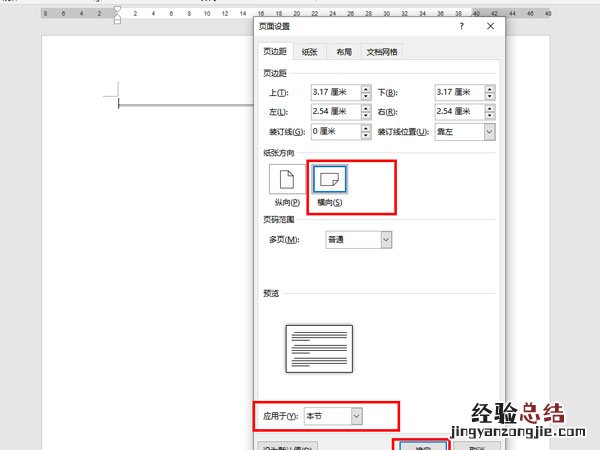Increase the 装订线 gutter value with up arrow
The height and width of the screenshot is (450, 600).
pos(366,127)
